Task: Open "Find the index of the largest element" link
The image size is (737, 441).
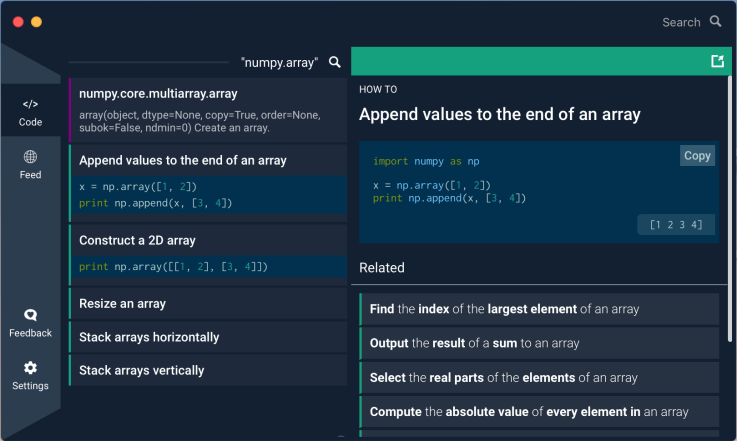Action: 538,309
